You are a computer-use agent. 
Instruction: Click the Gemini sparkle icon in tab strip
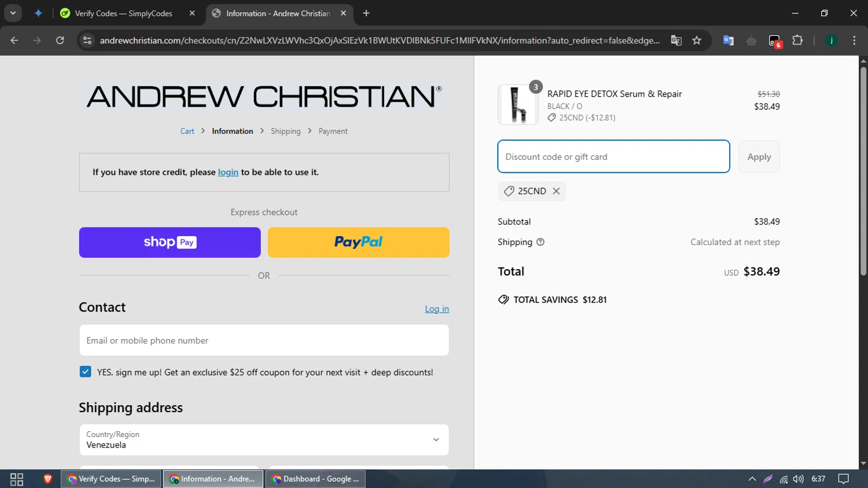pos(38,13)
